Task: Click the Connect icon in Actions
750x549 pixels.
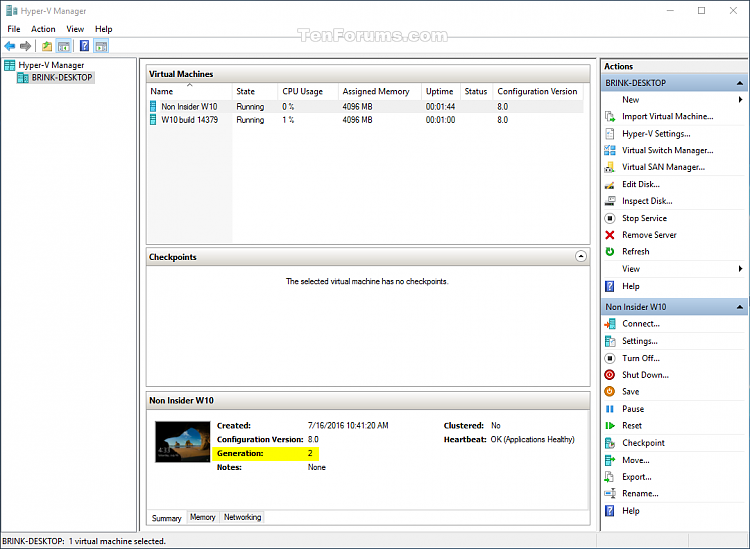Action: (x=610, y=324)
